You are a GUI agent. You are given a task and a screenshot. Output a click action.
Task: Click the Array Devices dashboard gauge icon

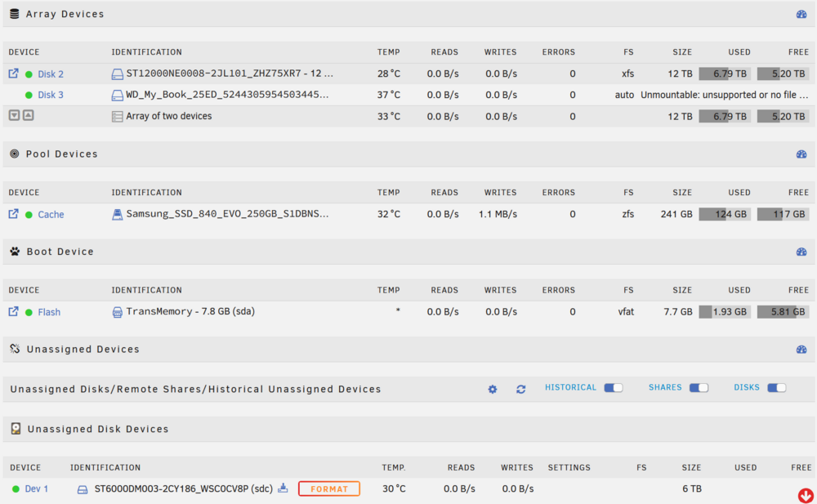[801, 14]
